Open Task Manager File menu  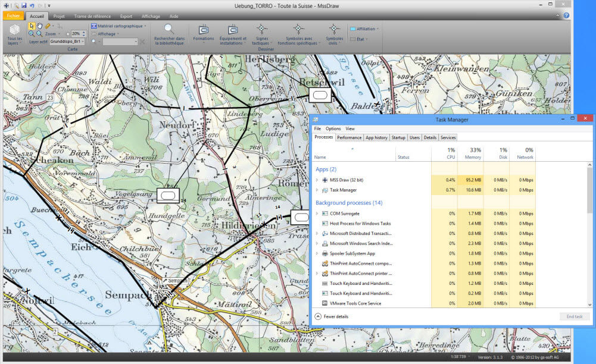click(317, 128)
